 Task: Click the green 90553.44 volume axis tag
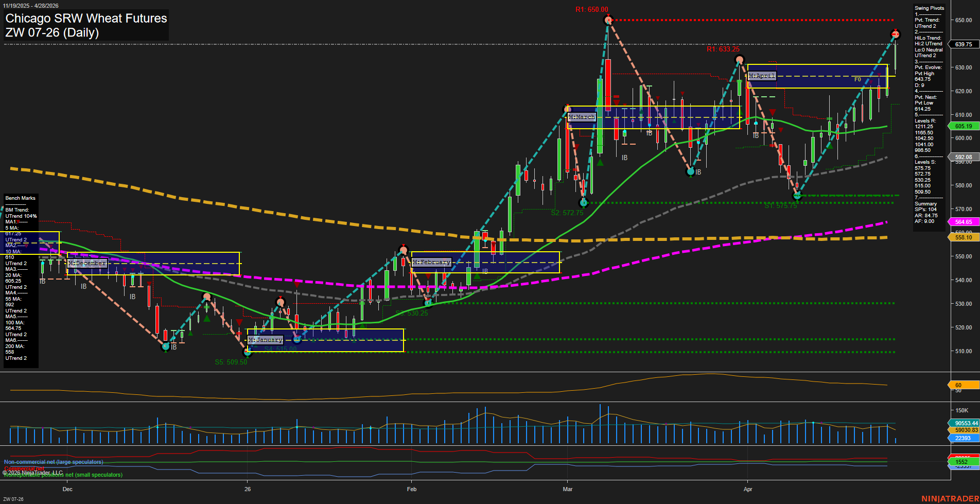[x=965, y=423]
